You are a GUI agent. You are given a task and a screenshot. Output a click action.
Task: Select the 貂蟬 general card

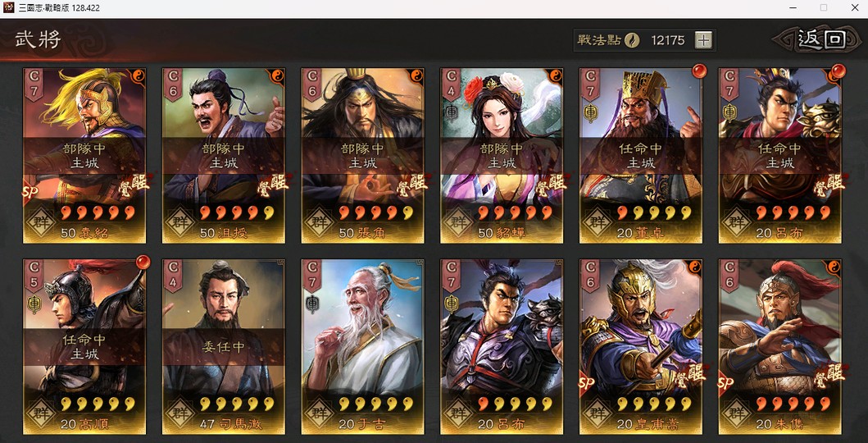click(x=502, y=156)
